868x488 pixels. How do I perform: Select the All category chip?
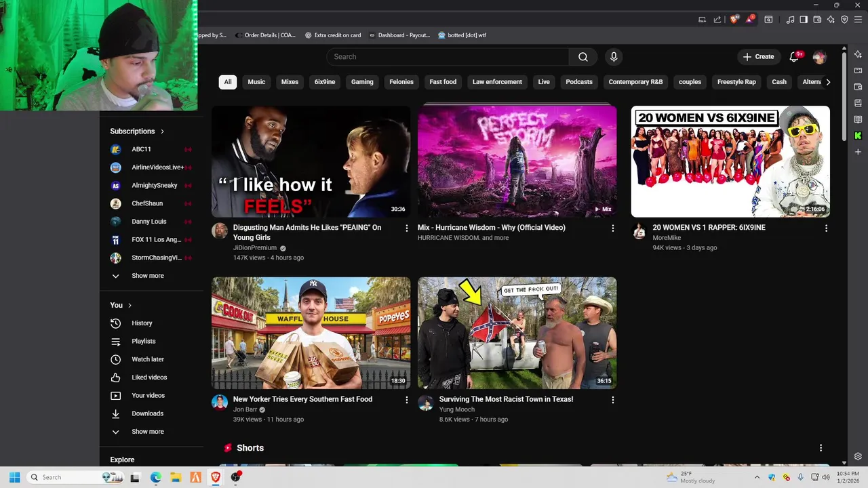(228, 82)
